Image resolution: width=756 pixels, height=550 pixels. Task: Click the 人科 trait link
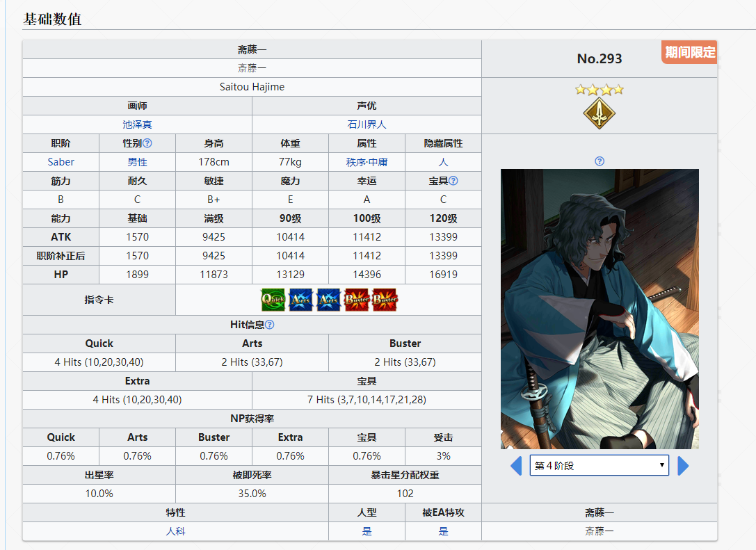175,531
